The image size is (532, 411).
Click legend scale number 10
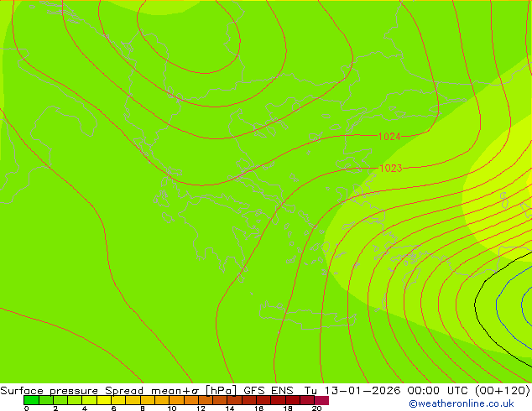click(172, 408)
